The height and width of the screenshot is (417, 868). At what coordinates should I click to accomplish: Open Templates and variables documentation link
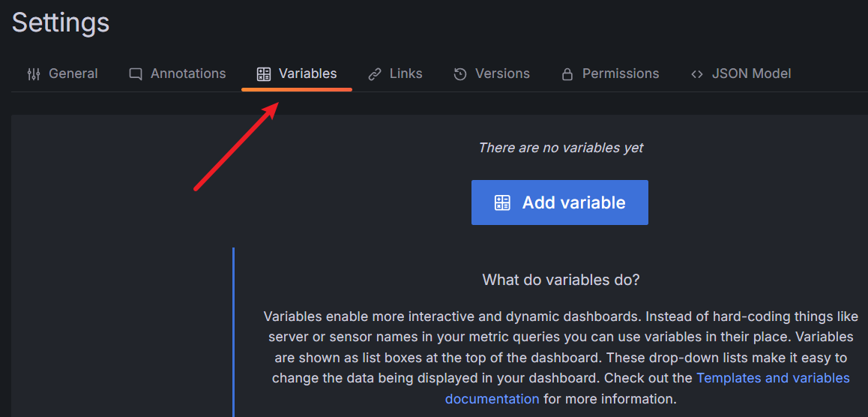coord(772,378)
